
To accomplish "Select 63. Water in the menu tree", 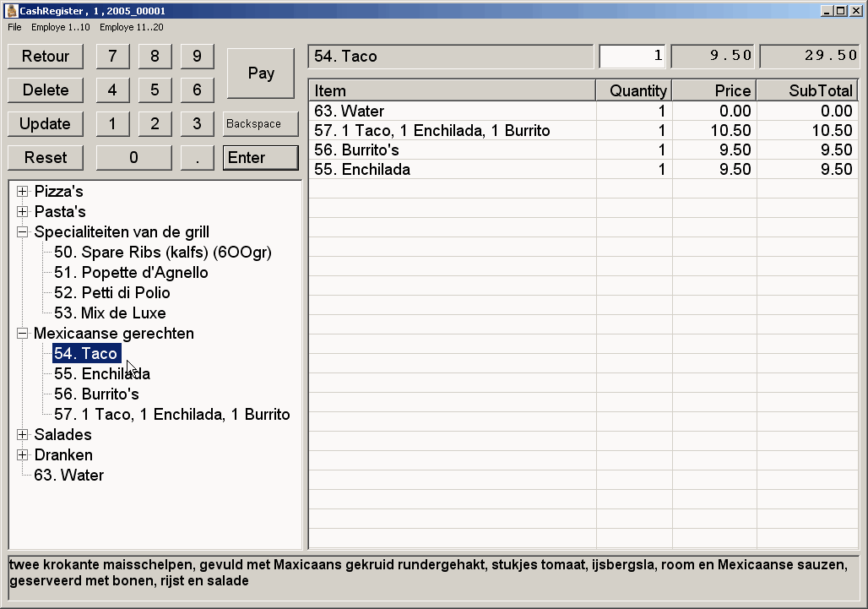I will [68, 476].
